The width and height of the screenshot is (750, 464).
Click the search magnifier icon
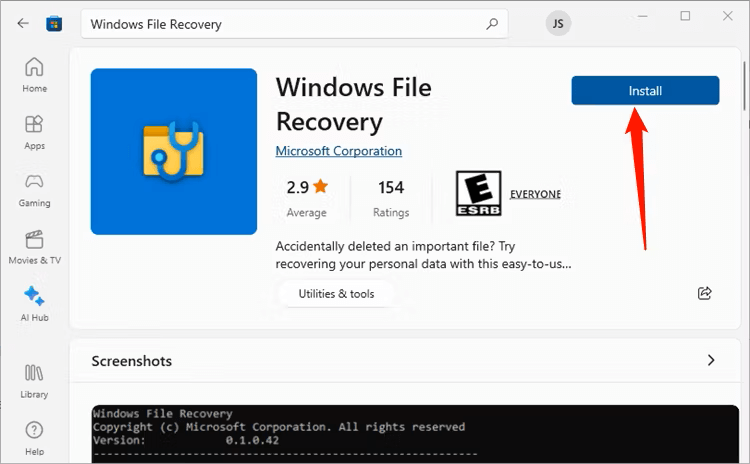pyautogui.click(x=491, y=23)
